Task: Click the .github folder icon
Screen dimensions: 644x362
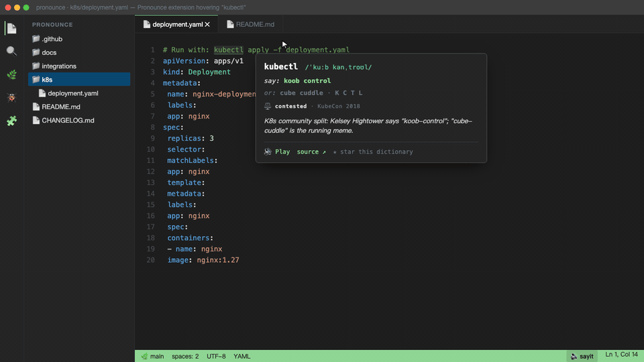Action: click(36, 39)
